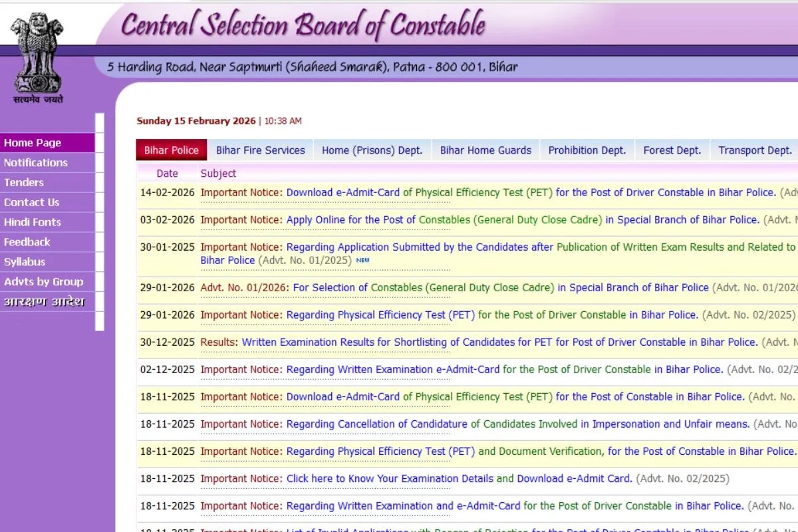Open the 14-02-2026 Driver Constable PET admit card notice

click(531, 193)
